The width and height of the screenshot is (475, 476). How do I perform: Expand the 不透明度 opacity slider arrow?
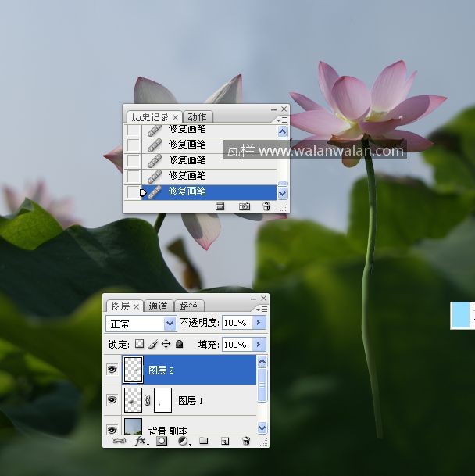[259, 323]
